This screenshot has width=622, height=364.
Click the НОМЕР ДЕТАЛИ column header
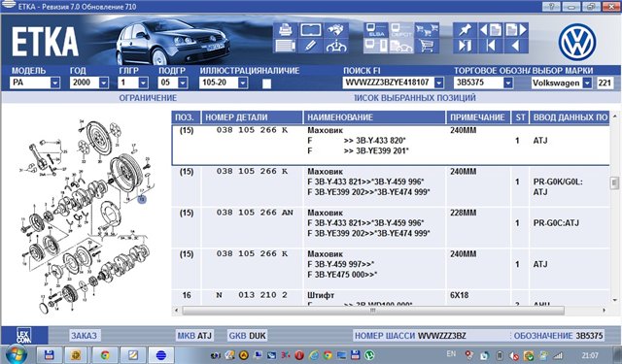coord(236,117)
